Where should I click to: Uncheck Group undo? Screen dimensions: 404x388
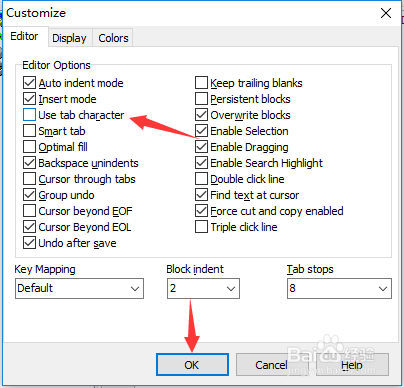pyautogui.click(x=29, y=195)
